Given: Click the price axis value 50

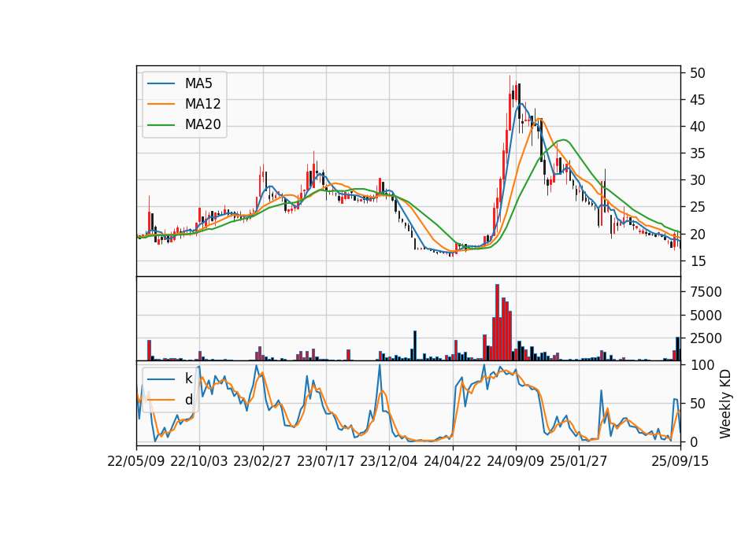Looking at the screenshot, I should pos(698,73).
